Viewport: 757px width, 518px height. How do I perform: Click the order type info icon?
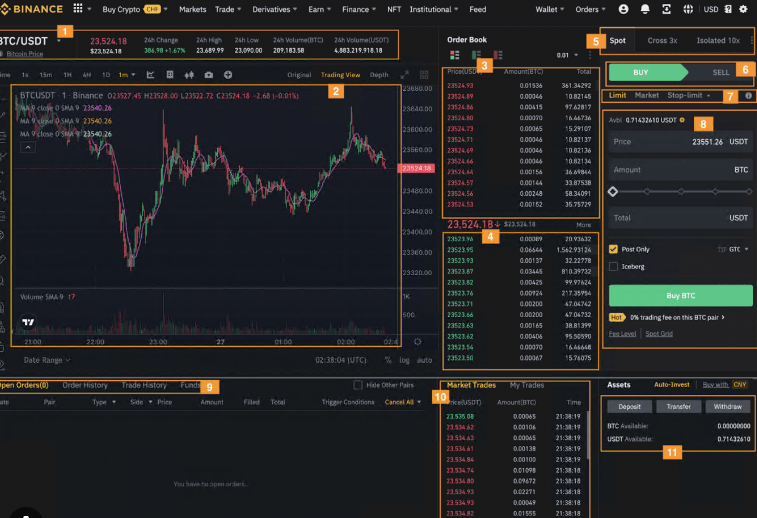click(x=748, y=96)
